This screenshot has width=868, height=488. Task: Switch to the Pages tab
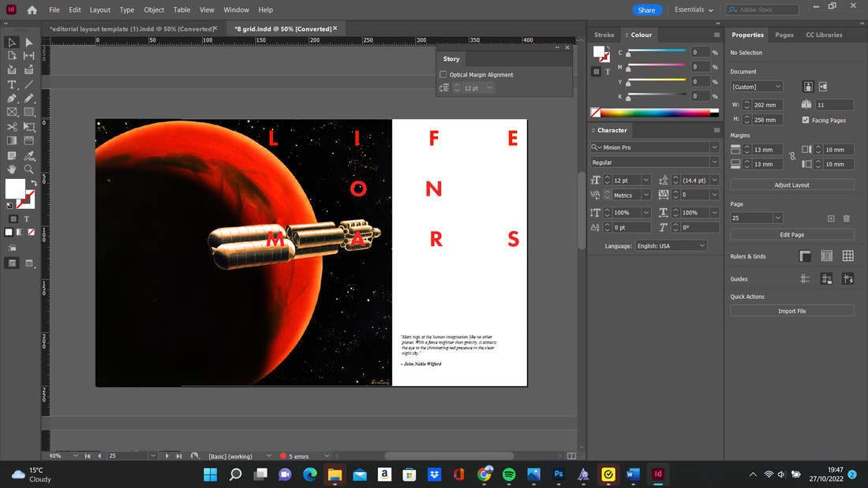click(784, 35)
